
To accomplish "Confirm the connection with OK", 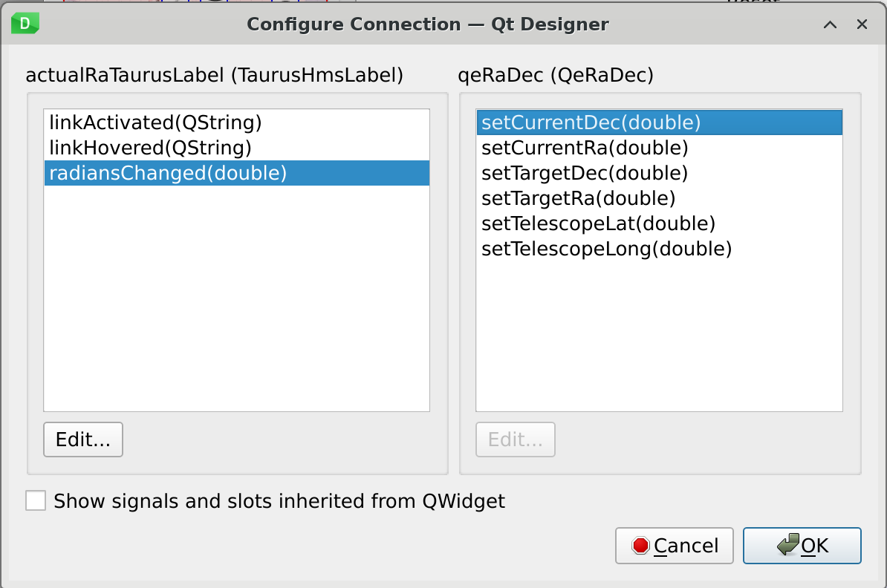I will [802, 546].
